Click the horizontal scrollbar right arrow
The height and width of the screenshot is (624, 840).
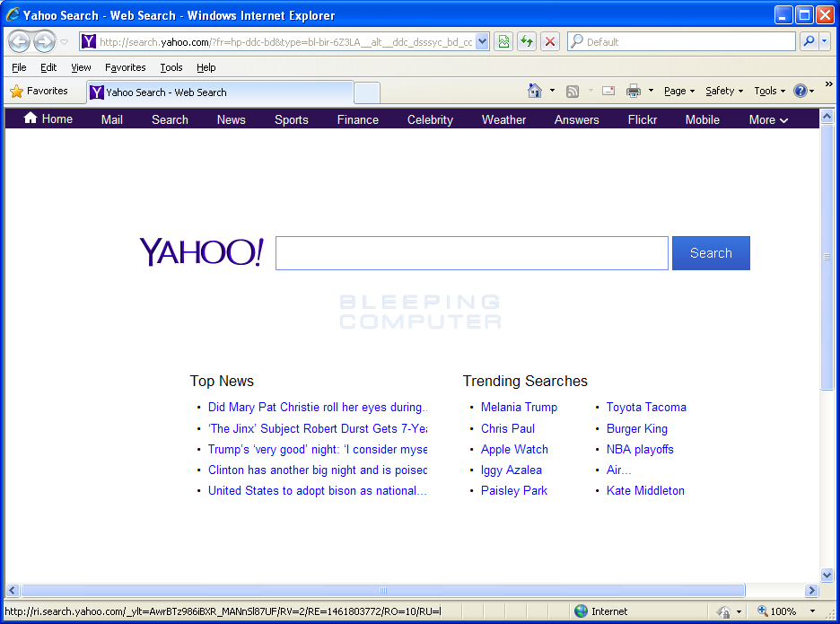(x=811, y=590)
